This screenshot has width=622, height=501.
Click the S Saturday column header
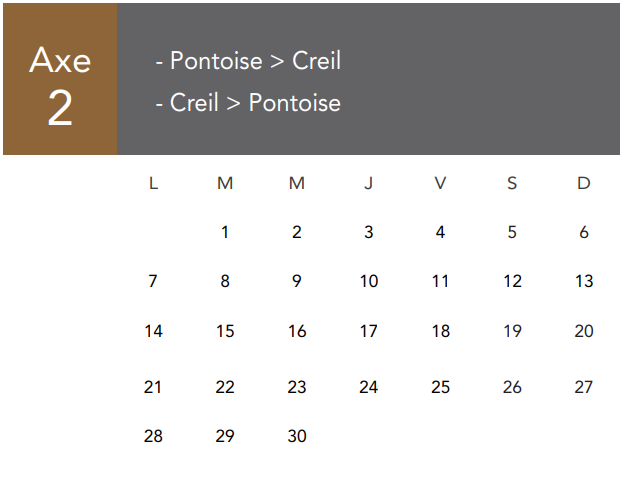pos(512,183)
